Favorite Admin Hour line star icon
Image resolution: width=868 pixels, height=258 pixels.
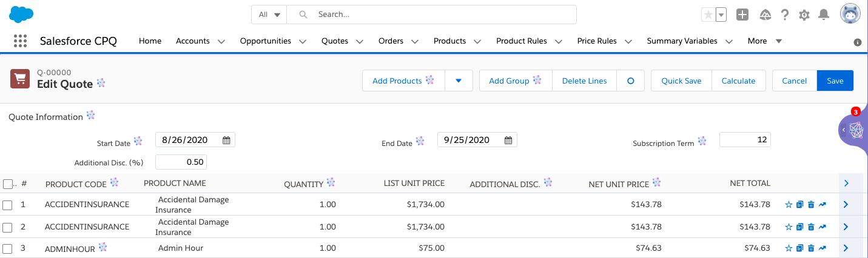point(789,248)
